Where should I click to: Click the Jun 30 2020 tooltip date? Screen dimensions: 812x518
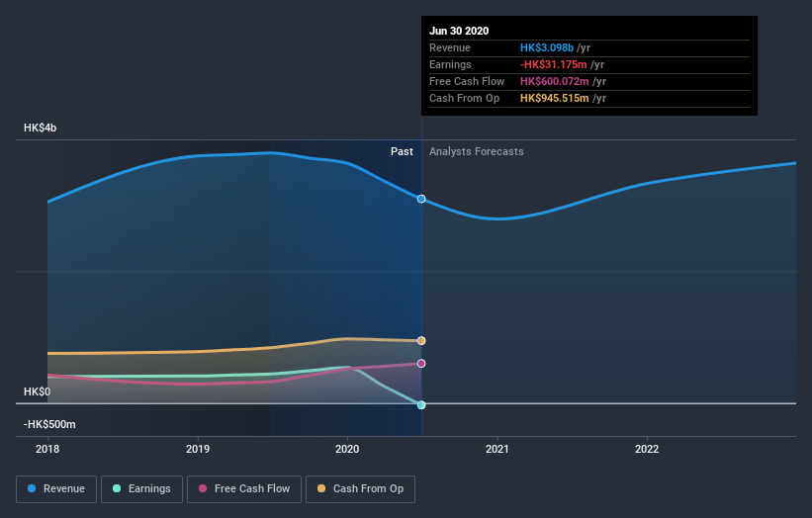(459, 31)
